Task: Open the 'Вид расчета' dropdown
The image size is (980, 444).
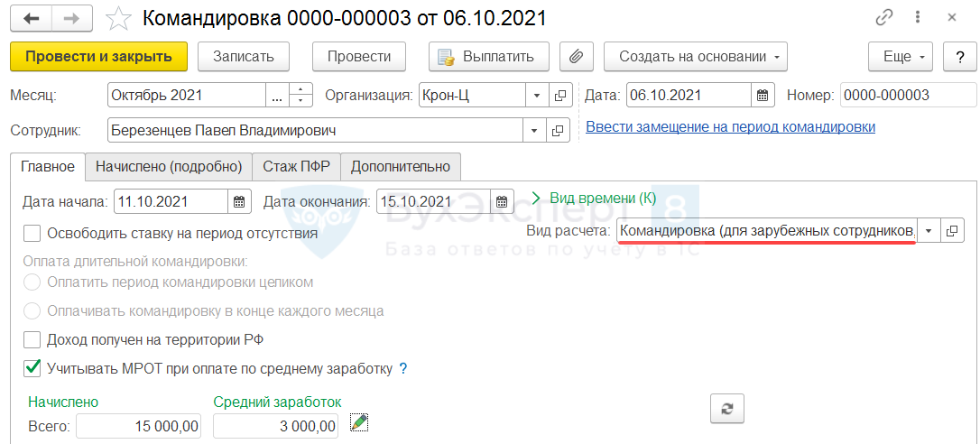Action: (x=929, y=231)
